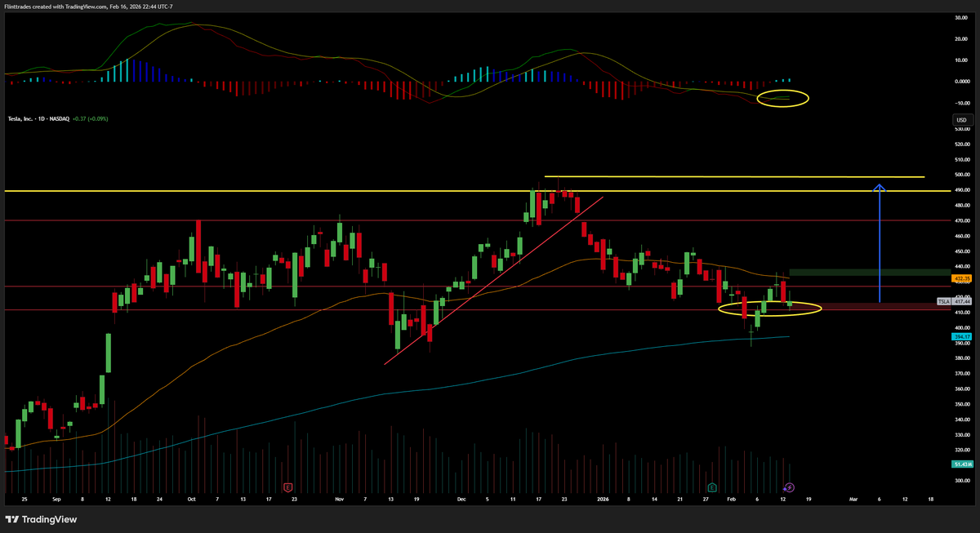Click the 390.00 price axis label
This screenshot has height=533, width=980.
click(x=961, y=343)
